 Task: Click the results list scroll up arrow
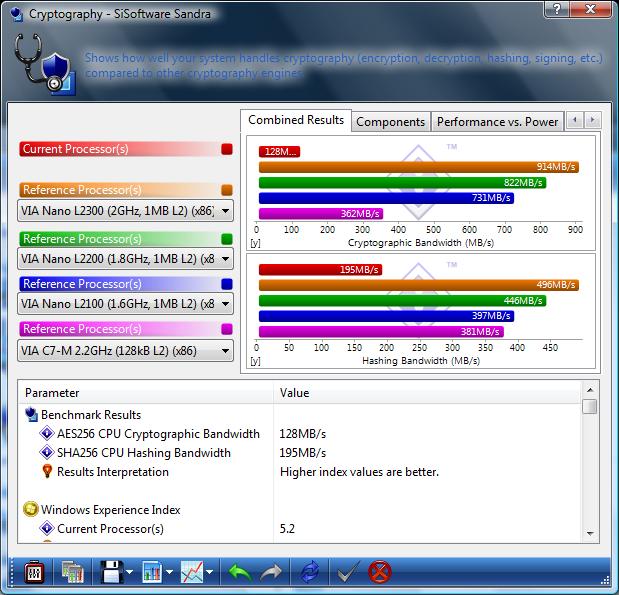[590, 390]
